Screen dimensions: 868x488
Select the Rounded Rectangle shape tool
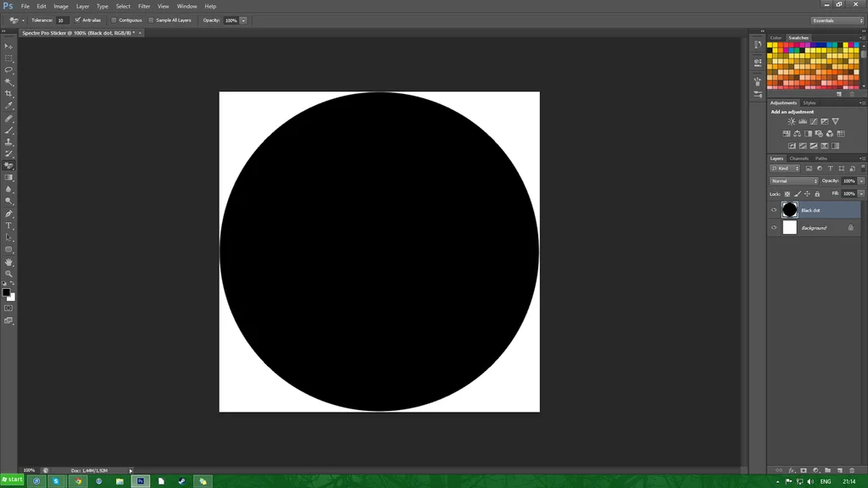pyautogui.click(x=8, y=250)
